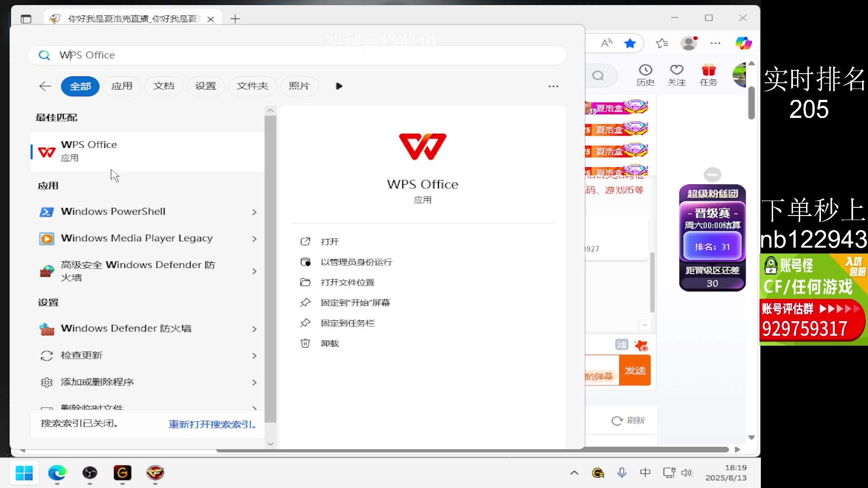Click 打开 to launch WPS Office
Screen dimensions: 868x488
point(330,242)
